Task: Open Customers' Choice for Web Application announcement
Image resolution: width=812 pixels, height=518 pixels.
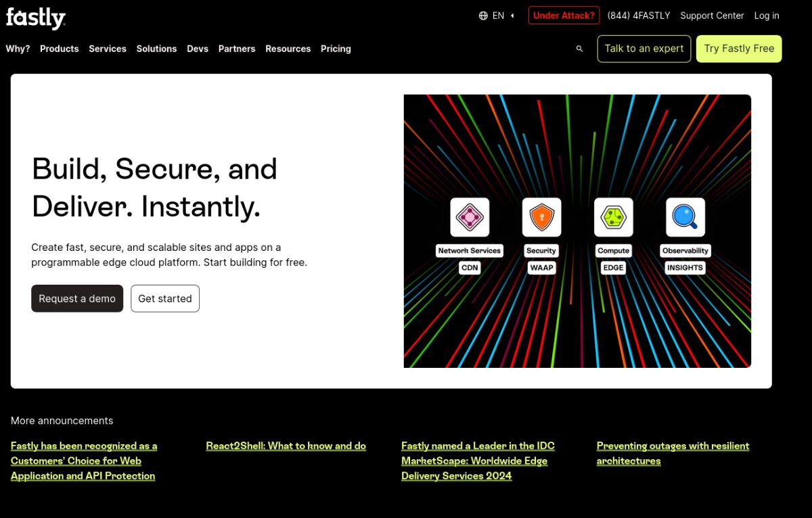Action: tap(84, 461)
